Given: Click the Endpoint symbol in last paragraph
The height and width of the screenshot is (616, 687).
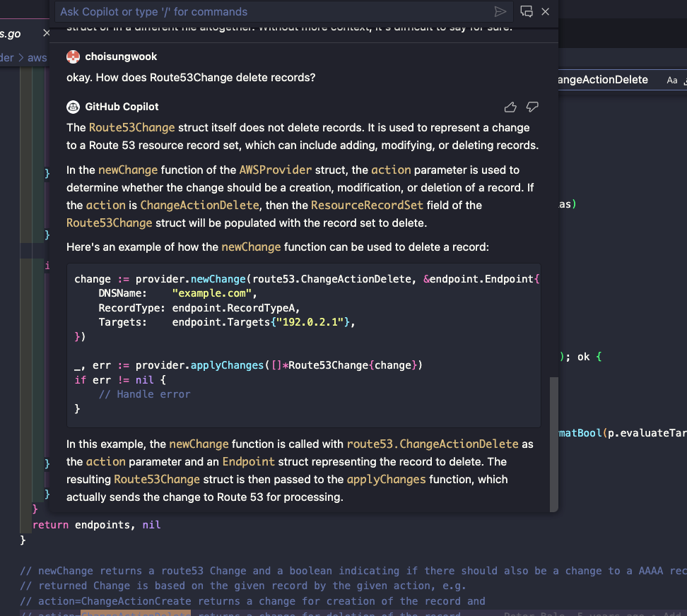Looking at the screenshot, I should [248, 462].
